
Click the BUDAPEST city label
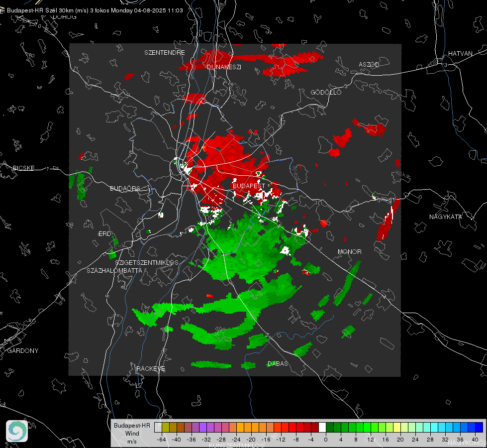tap(249, 186)
